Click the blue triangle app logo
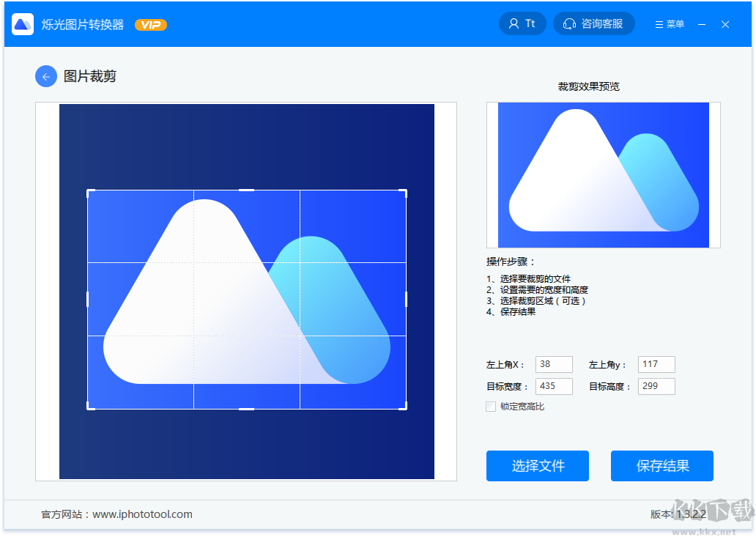The image size is (756, 537). click(x=22, y=23)
